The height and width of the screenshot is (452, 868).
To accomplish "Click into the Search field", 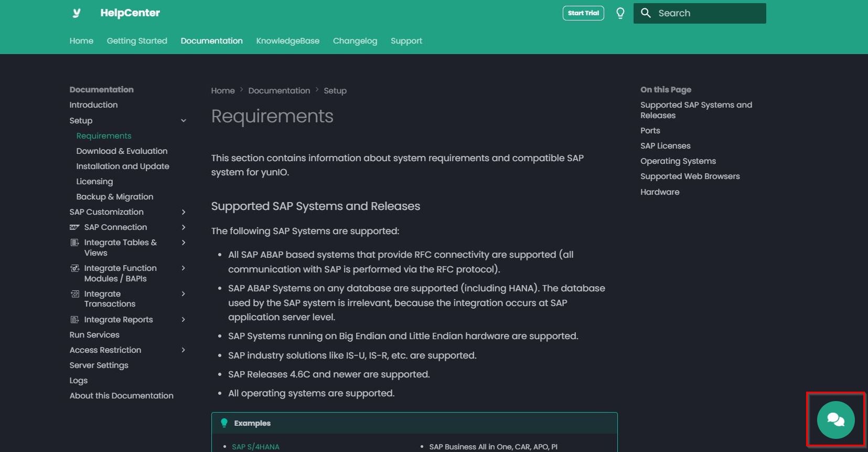I will tap(708, 13).
